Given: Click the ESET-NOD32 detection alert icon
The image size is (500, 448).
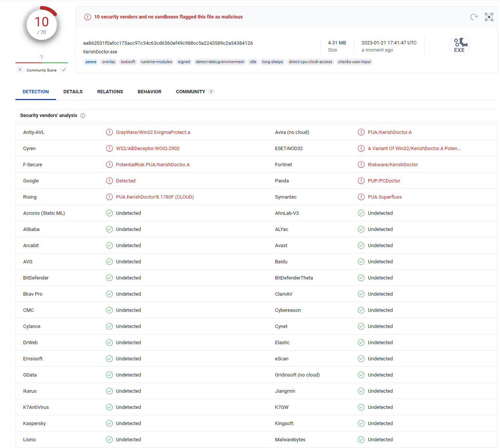Looking at the screenshot, I should point(361,149).
